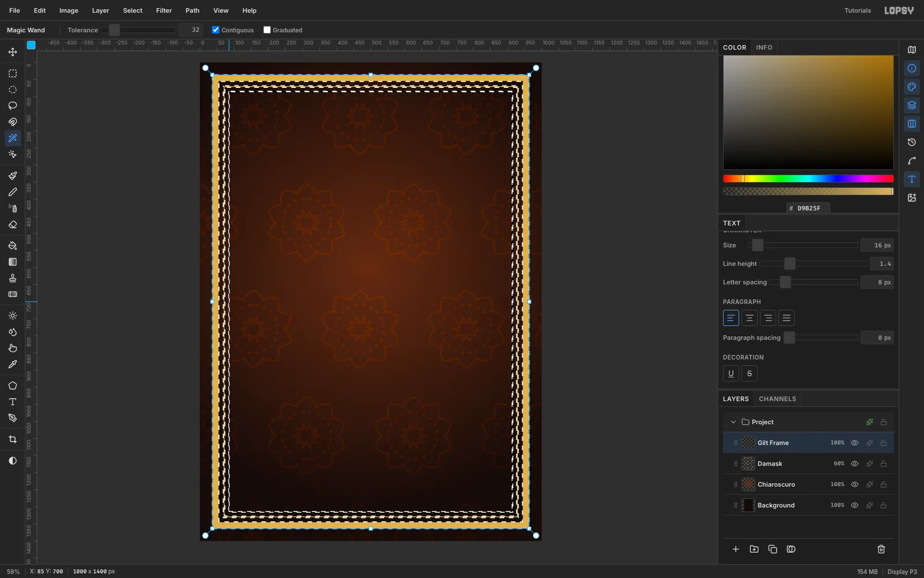
Task: Align paragraph text to center
Action: point(750,318)
